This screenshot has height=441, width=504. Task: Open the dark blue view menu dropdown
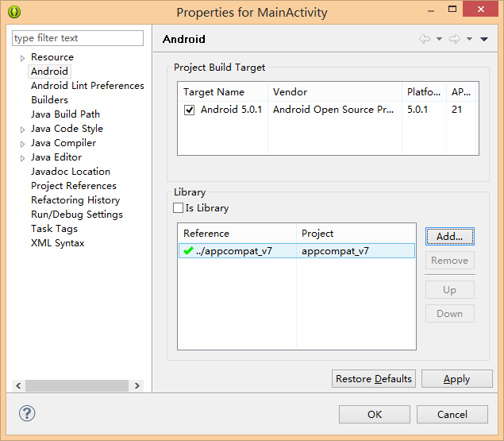click(484, 39)
